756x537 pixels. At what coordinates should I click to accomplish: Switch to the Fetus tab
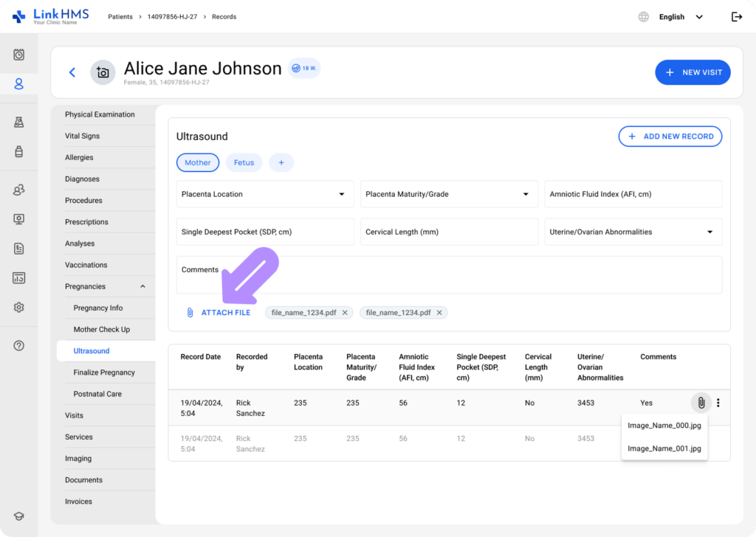(x=244, y=163)
